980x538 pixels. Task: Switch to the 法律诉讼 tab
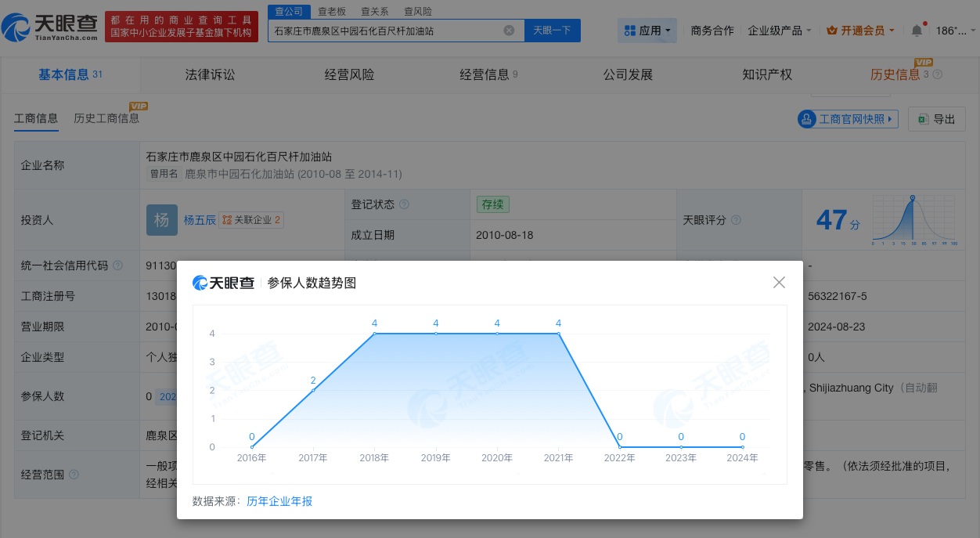(210, 74)
